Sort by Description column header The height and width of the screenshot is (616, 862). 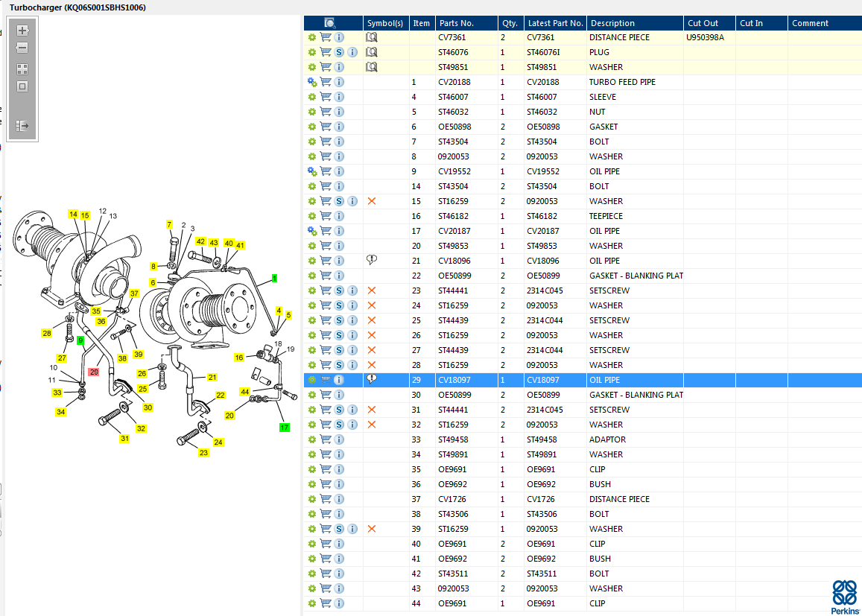click(612, 23)
